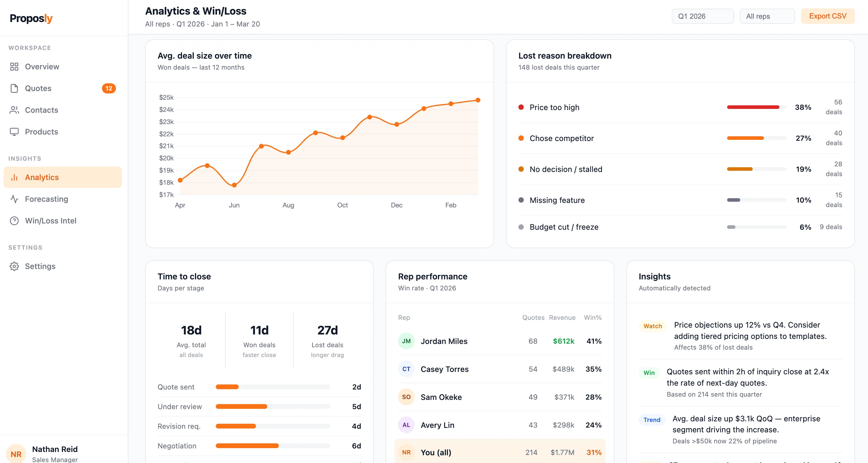Open the Q1 2026 period dropdown

(702, 16)
